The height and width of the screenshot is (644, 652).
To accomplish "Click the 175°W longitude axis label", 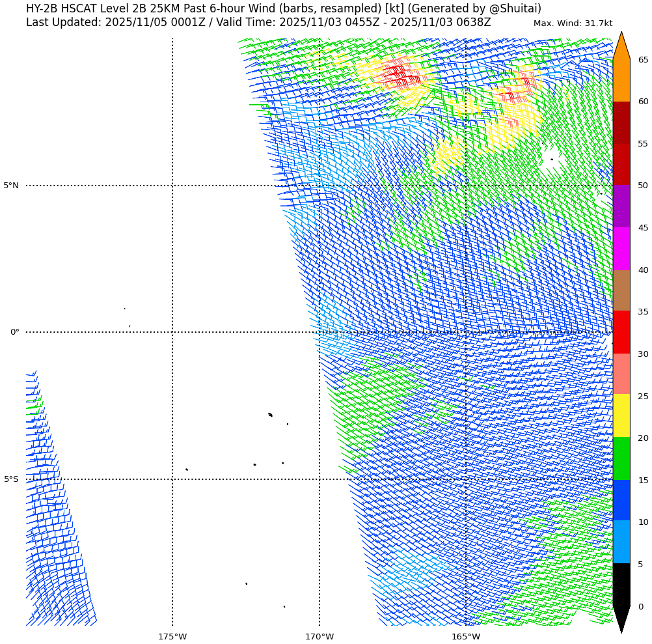I will coord(172,636).
